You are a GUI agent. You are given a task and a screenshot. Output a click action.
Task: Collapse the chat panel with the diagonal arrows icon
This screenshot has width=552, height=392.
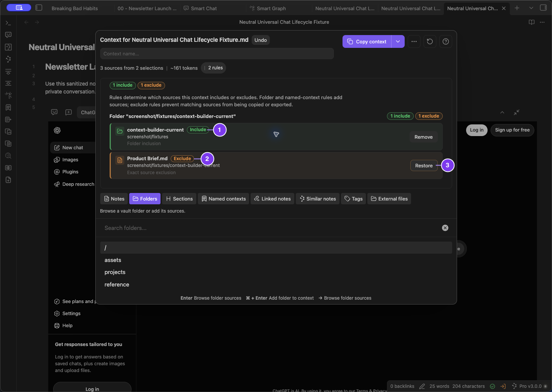click(x=517, y=112)
